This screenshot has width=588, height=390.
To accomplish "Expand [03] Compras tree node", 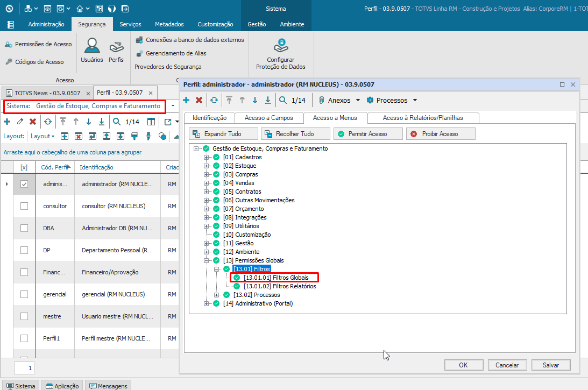I will (206, 174).
